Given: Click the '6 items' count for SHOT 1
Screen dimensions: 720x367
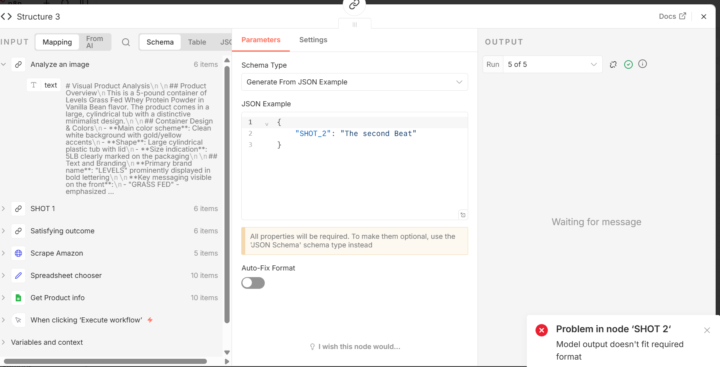Looking at the screenshot, I should (x=206, y=209).
